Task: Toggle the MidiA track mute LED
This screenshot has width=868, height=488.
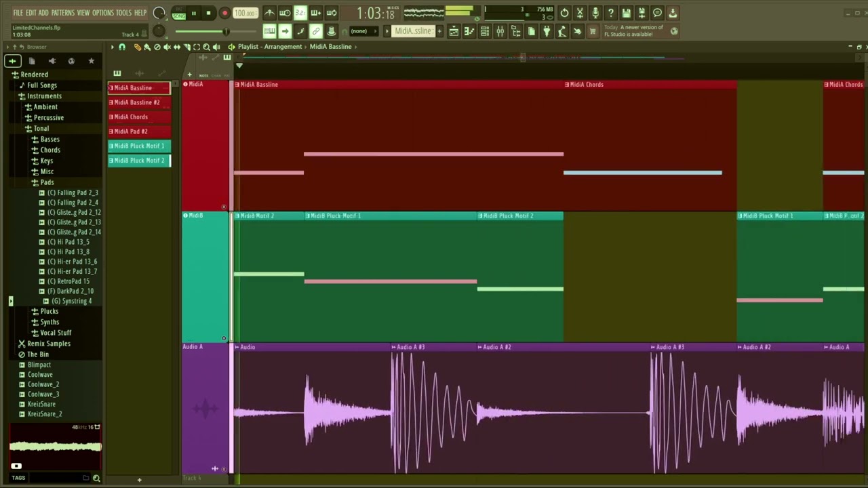Action: 185,84
